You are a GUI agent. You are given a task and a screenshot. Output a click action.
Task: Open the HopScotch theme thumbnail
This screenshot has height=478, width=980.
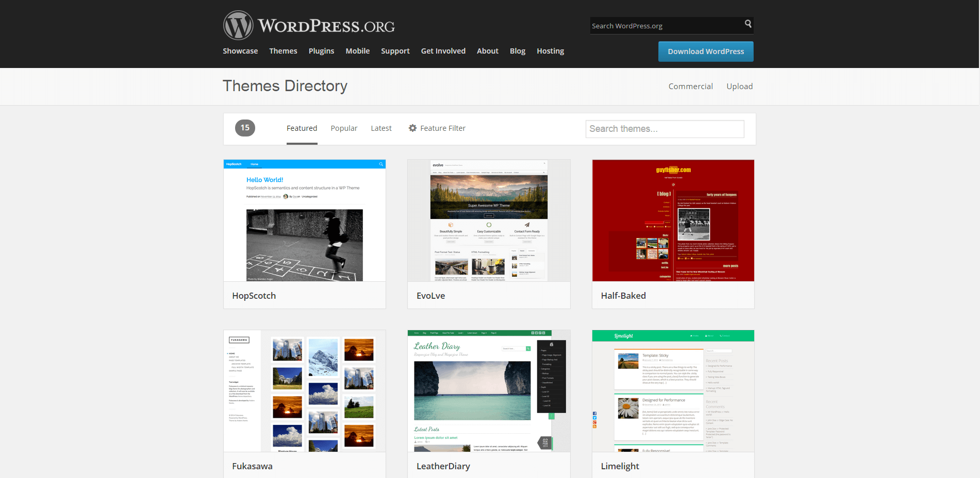click(x=305, y=220)
